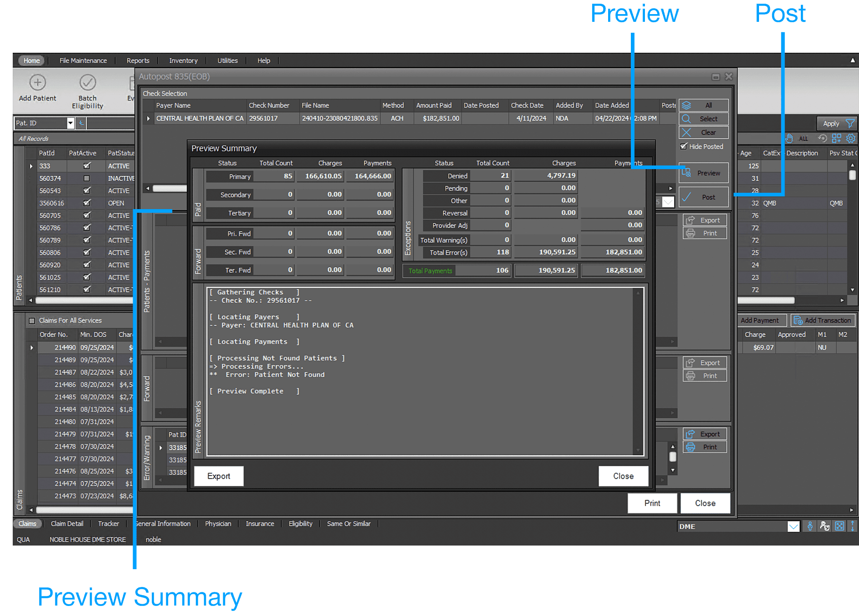Image resolution: width=859 pixels, height=616 pixels.
Task: Toggle the Hide Posted checkbox
Action: tap(684, 146)
